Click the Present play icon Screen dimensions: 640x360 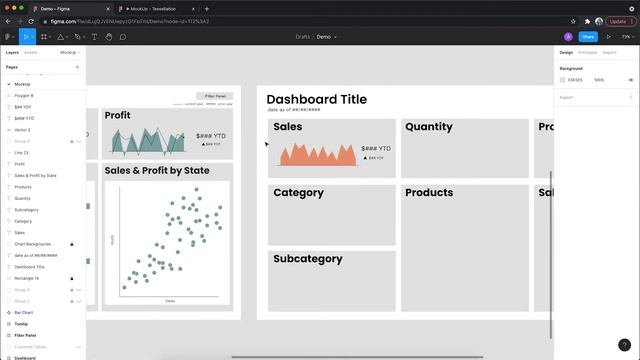pyautogui.click(x=608, y=37)
